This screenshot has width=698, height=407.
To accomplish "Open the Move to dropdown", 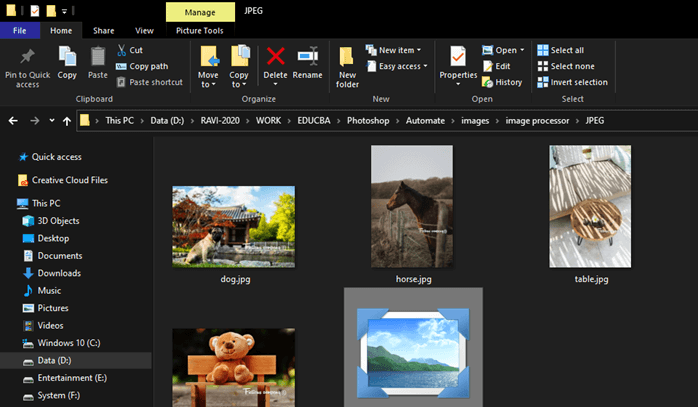I will [x=208, y=80].
